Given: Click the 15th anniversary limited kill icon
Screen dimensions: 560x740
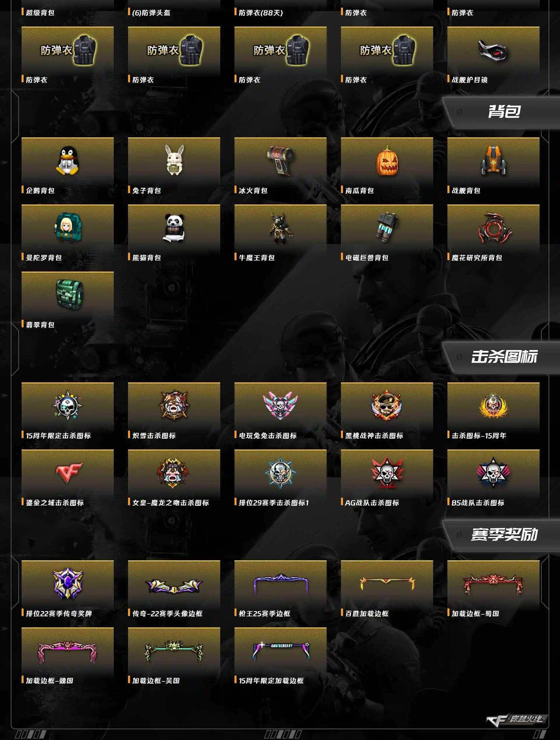Looking at the screenshot, I should coord(68,405).
